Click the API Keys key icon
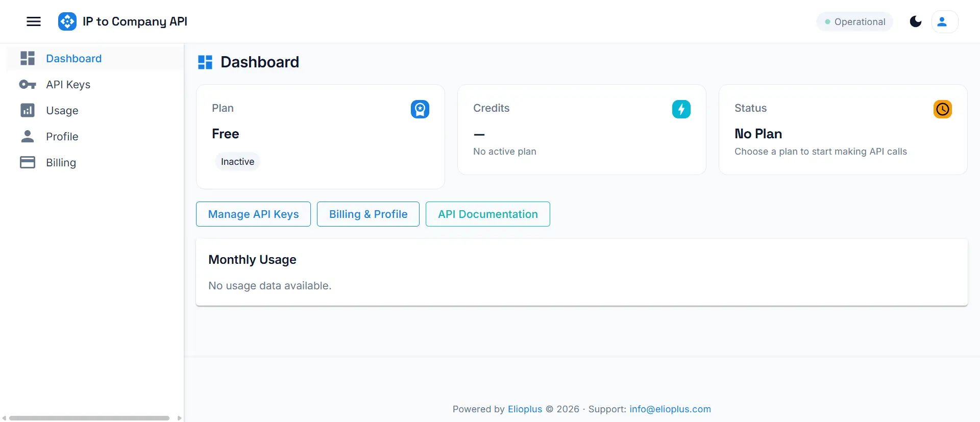Viewport: 980px width, 422px height. (28, 84)
